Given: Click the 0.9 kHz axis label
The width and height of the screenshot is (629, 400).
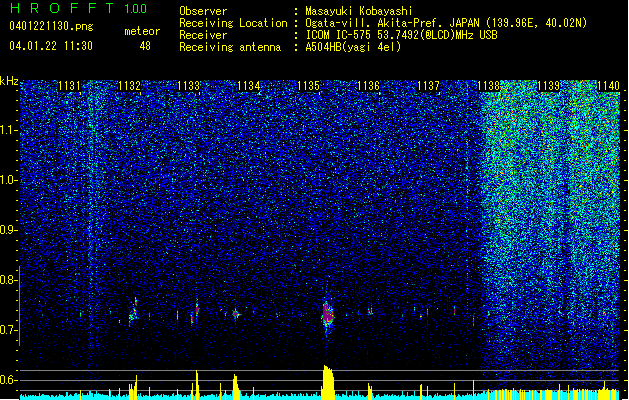Looking at the screenshot, I should [x=7, y=230].
